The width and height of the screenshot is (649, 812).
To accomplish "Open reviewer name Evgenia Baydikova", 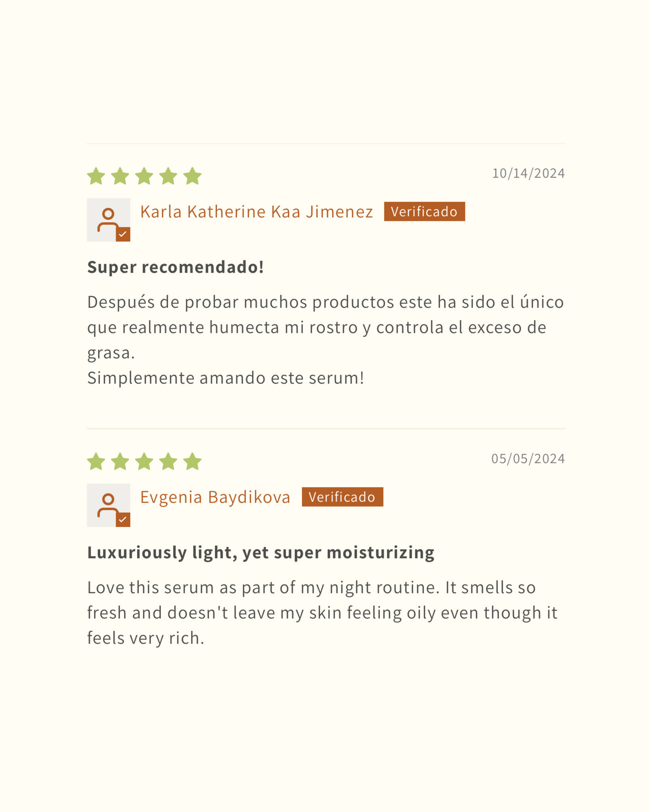I will (215, 497).
